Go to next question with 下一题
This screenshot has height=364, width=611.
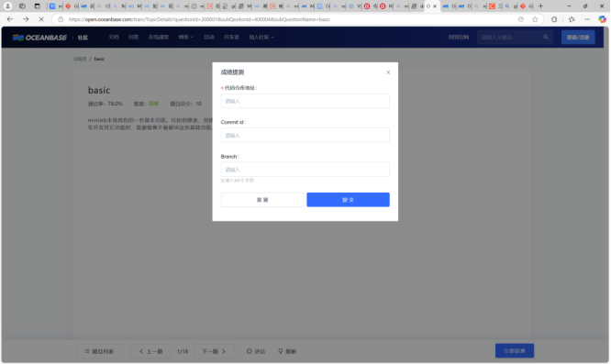click(x=214, y=351)
